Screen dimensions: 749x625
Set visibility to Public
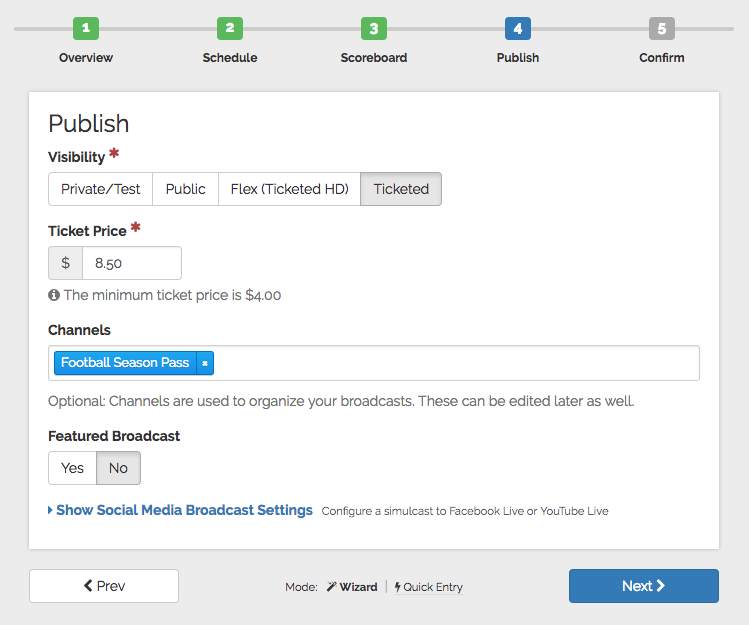coord(185,189)
